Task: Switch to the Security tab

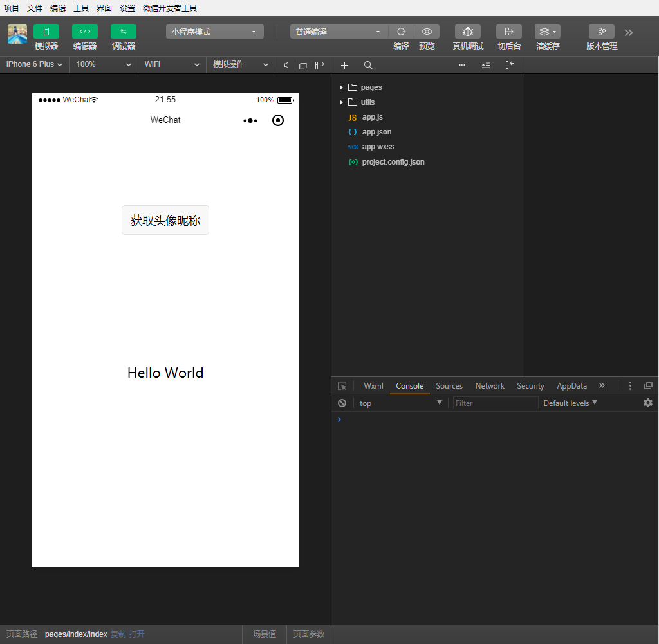Action: tap(530, 385)
